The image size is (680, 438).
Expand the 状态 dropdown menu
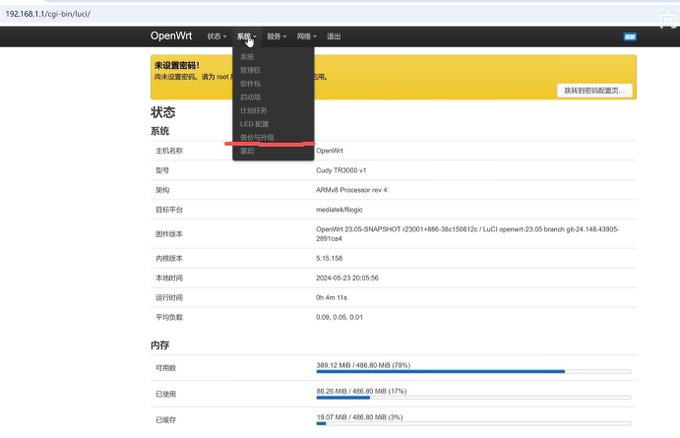(216, 37)
